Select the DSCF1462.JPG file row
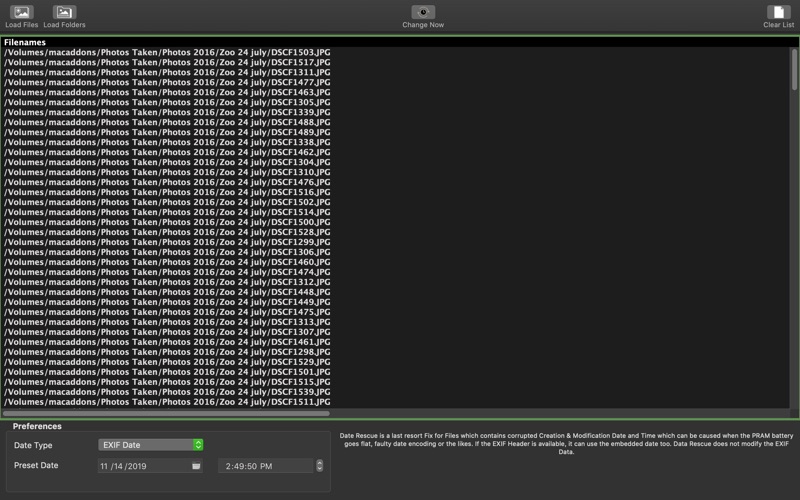This screenshot has width=800, height=500. pyautogui.click(x=396, y=152)
